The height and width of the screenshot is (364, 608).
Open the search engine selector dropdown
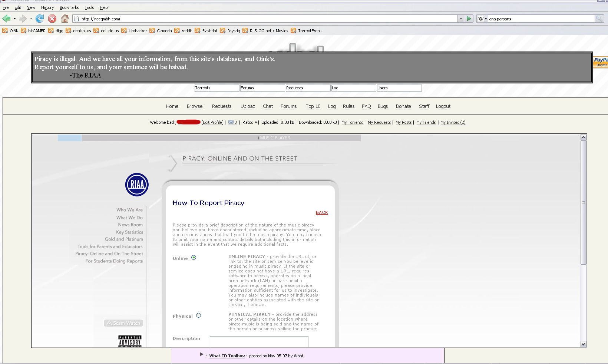coord(482,19)
